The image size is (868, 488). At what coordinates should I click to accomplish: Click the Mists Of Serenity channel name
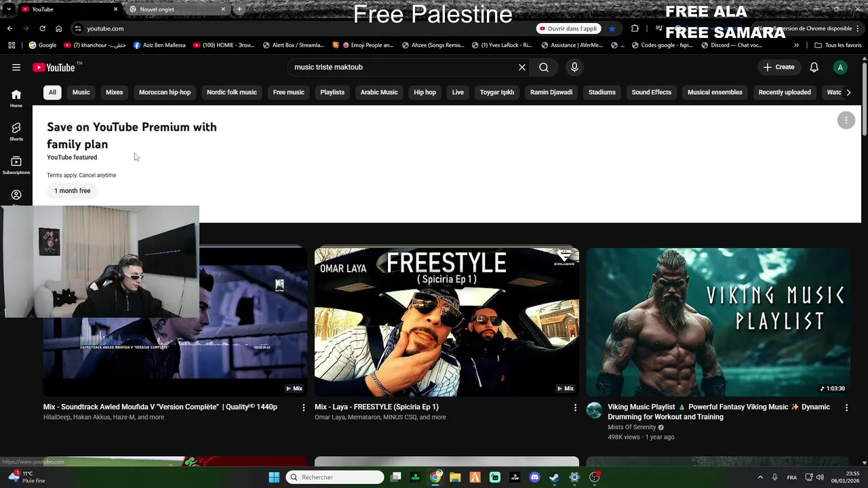tap(632, 428)
